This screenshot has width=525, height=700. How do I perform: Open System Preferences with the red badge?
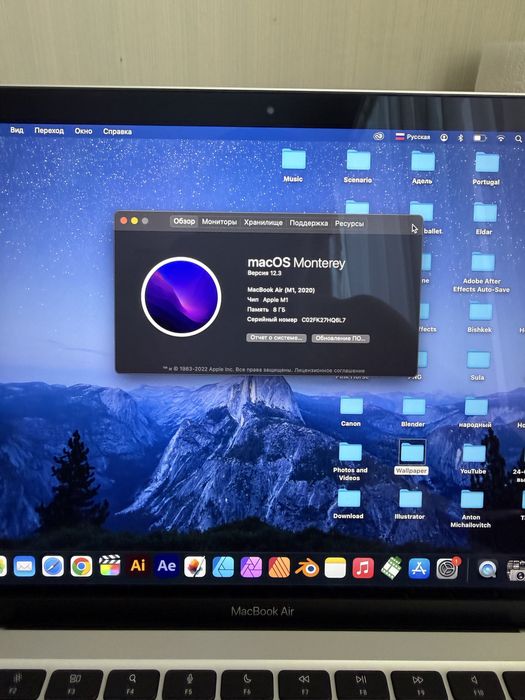pyautogui.click(x=447, y=569)
